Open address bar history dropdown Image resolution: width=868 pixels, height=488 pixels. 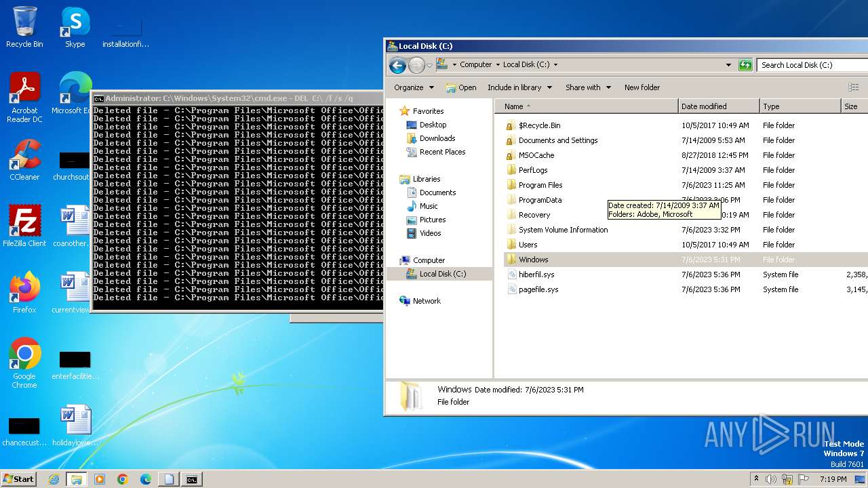tap(728, 65)
